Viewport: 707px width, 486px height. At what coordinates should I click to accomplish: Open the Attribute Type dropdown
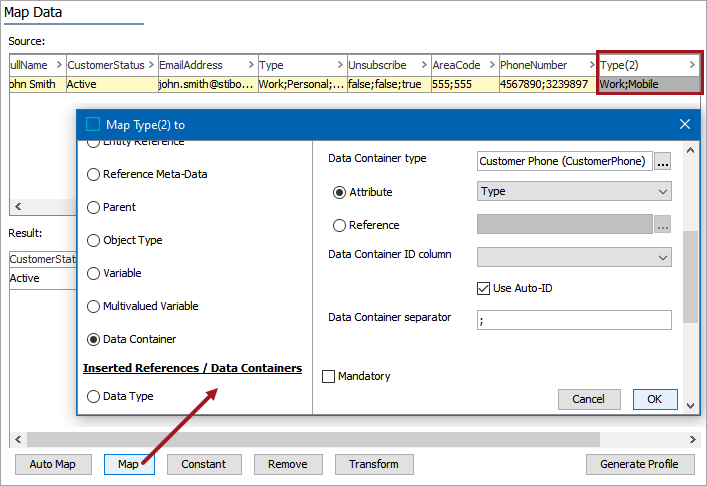pyautogui.click(x=574, y=192)
